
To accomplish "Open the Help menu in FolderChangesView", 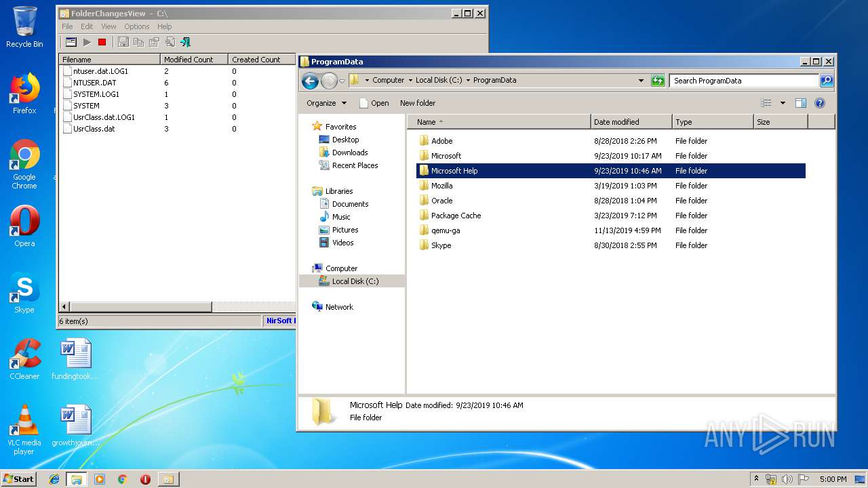I will (165, 26).
